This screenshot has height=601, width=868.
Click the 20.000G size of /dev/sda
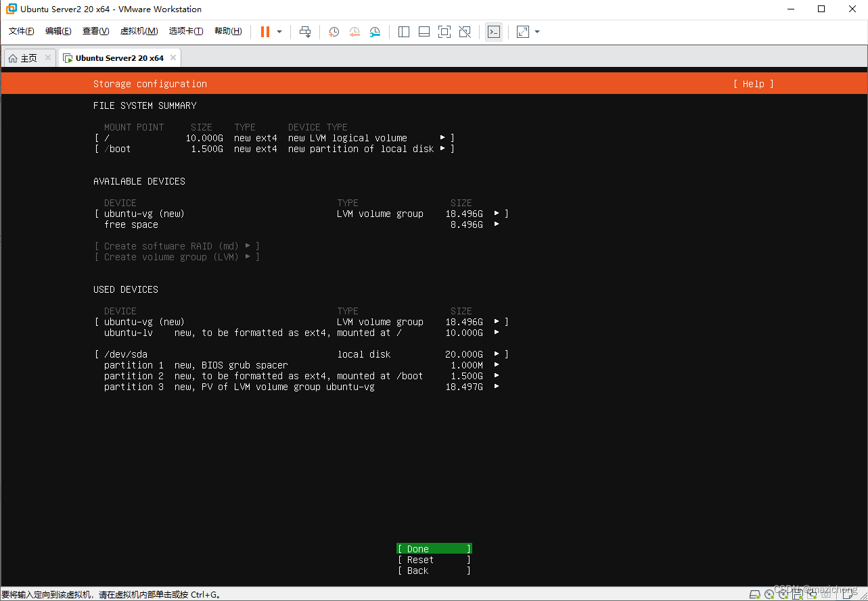click(x=464, y=354)
